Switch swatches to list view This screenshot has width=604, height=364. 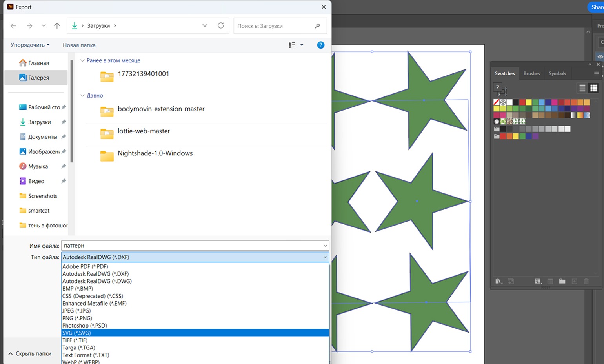pyautogui.click(x=582, y=88)
